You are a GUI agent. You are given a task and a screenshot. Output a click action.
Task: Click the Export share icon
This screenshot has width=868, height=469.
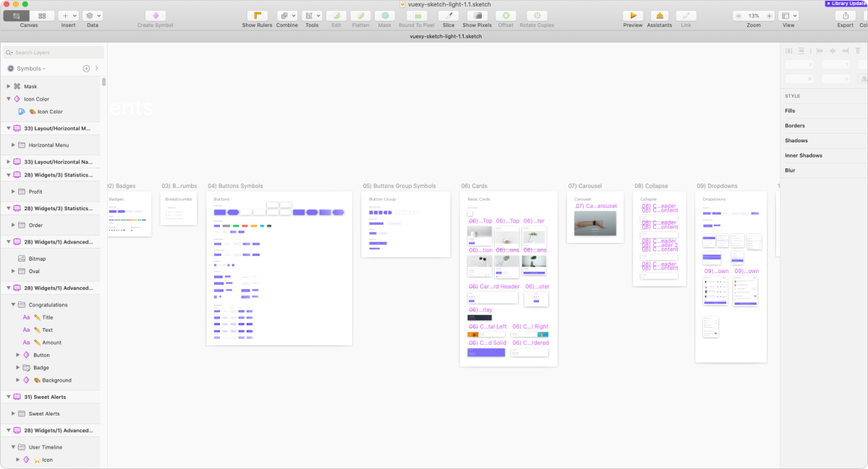[x=845, y=15]
